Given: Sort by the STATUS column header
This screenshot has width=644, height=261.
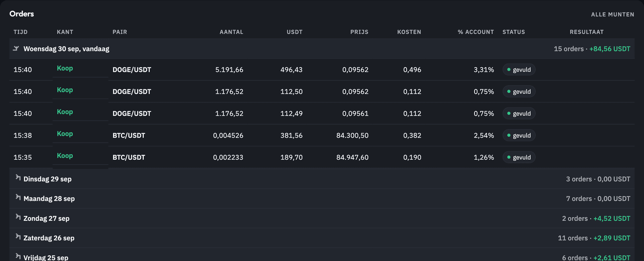Looking at the screenshot, I should pos(514,32).
